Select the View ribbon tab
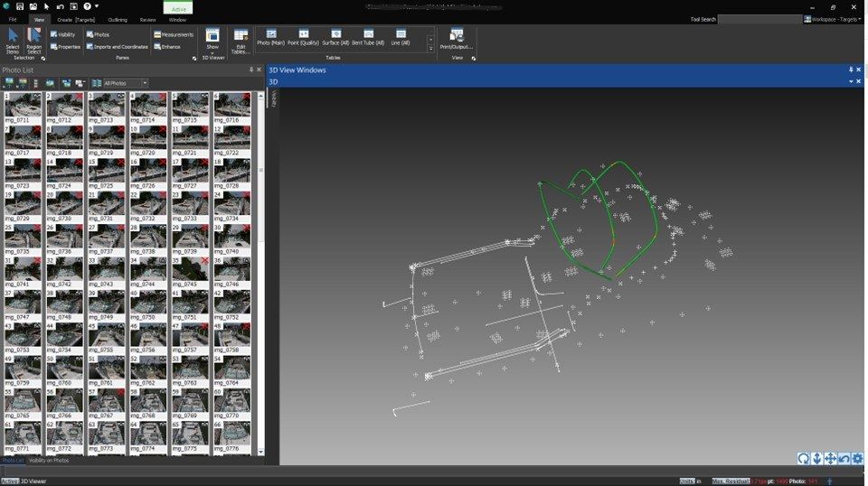The height and width of the screenshot is (486, 868). pos(39,19)
